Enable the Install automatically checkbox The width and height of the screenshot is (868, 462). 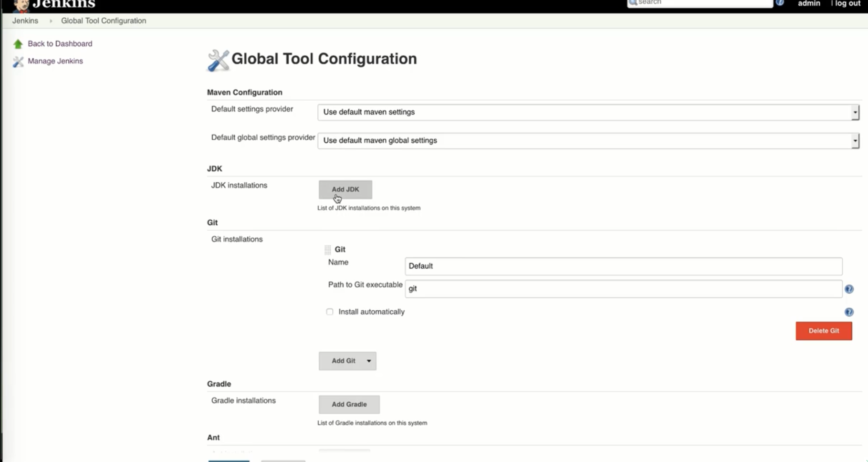click(x=330, y=312)
